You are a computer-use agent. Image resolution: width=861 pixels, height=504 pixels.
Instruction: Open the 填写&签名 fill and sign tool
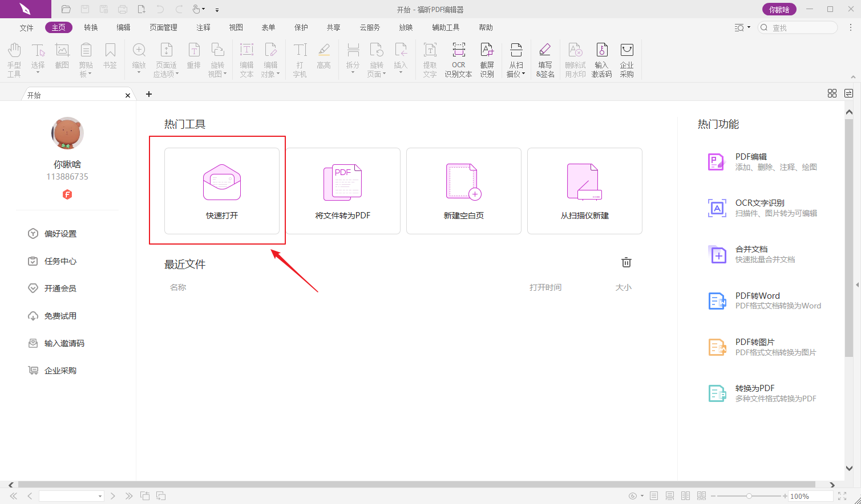pyautogui.click(x=545, y=59)
